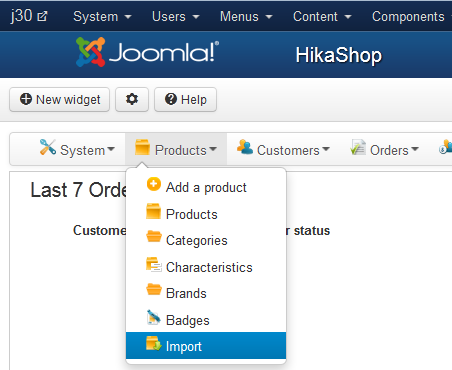The width and height of the screenshot is (452, 370).
Task: Click the Customer column header
Action: click(100, 230)
